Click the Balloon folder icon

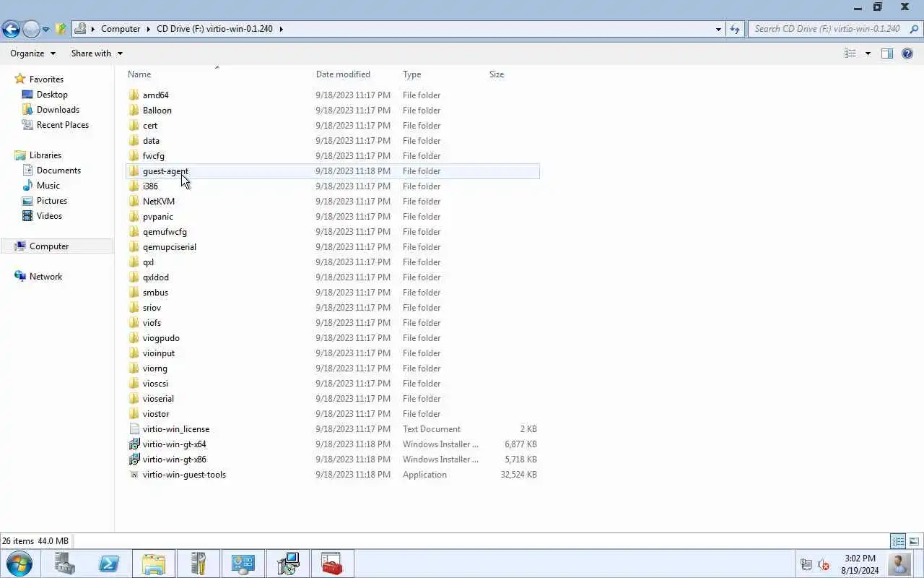(134, 110)
